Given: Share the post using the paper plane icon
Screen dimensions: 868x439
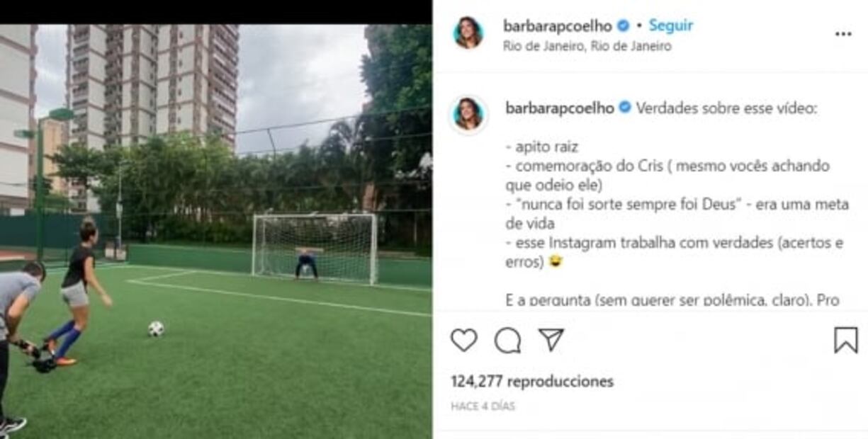Looking at the screenshot, I should (x=551, y=340).
